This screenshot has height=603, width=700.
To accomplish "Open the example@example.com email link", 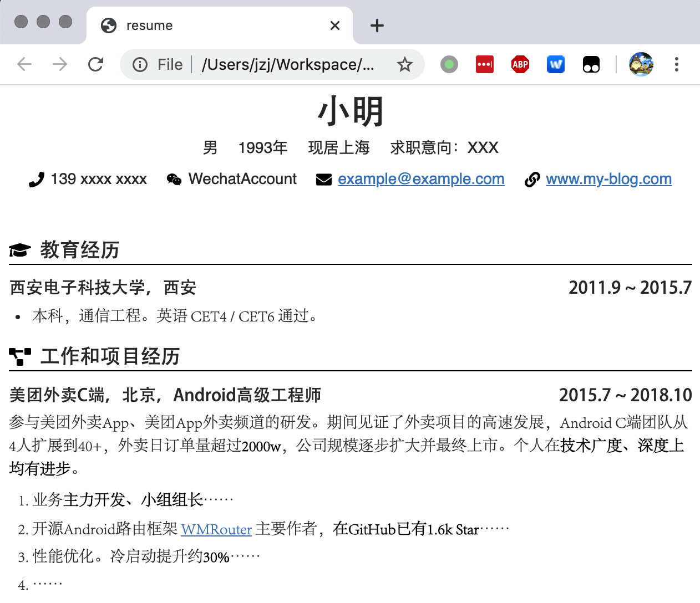I will (421, 179).
